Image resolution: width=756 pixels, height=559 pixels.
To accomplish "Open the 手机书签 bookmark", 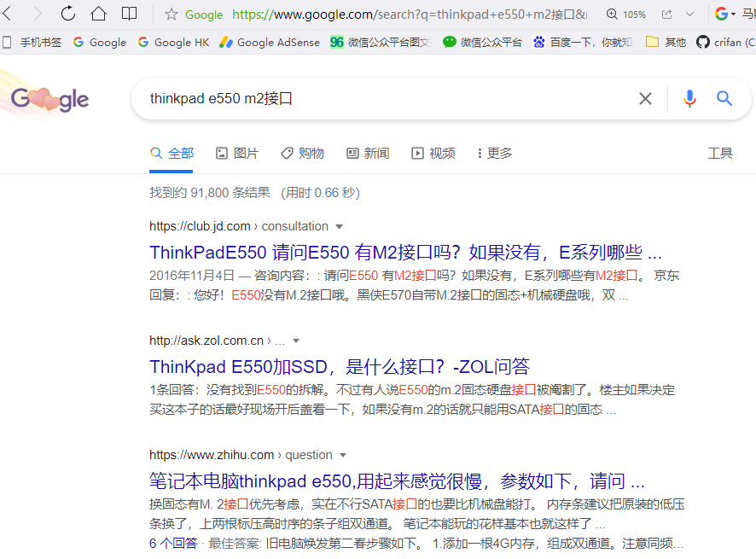I will (32, 43).
